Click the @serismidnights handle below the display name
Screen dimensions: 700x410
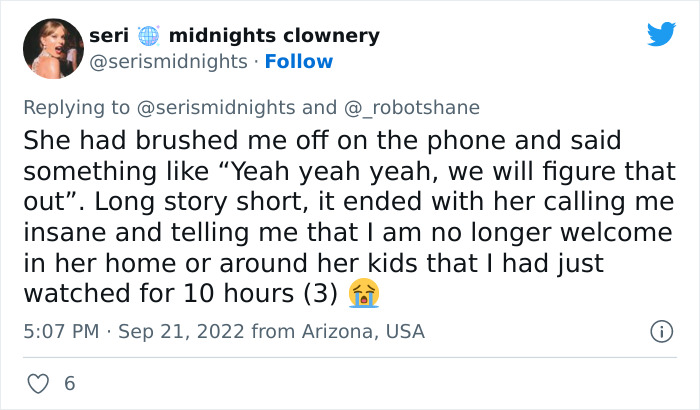point(168,62)
